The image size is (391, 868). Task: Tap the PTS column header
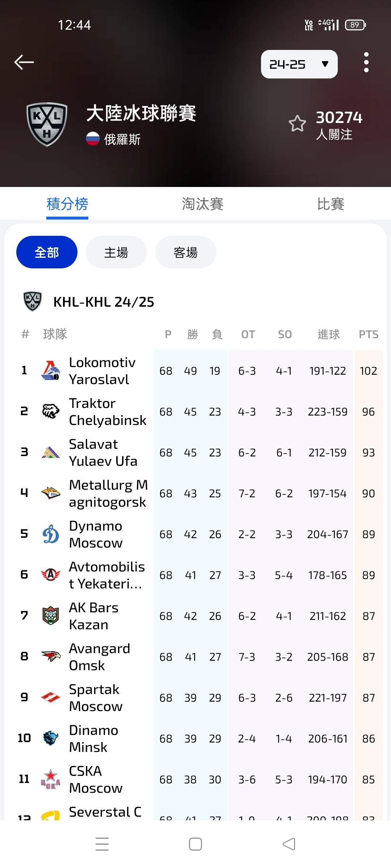368,334
